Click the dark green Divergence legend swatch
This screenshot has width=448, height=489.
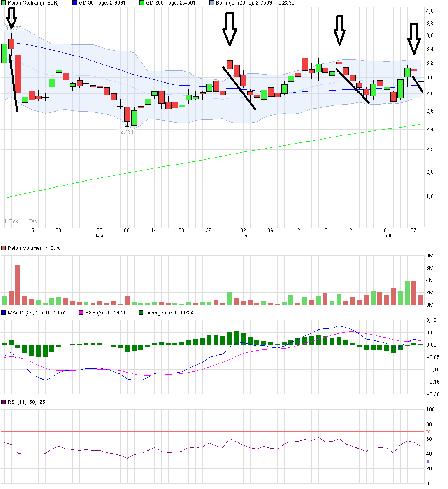pyautogui.click(x=141, y=313)
